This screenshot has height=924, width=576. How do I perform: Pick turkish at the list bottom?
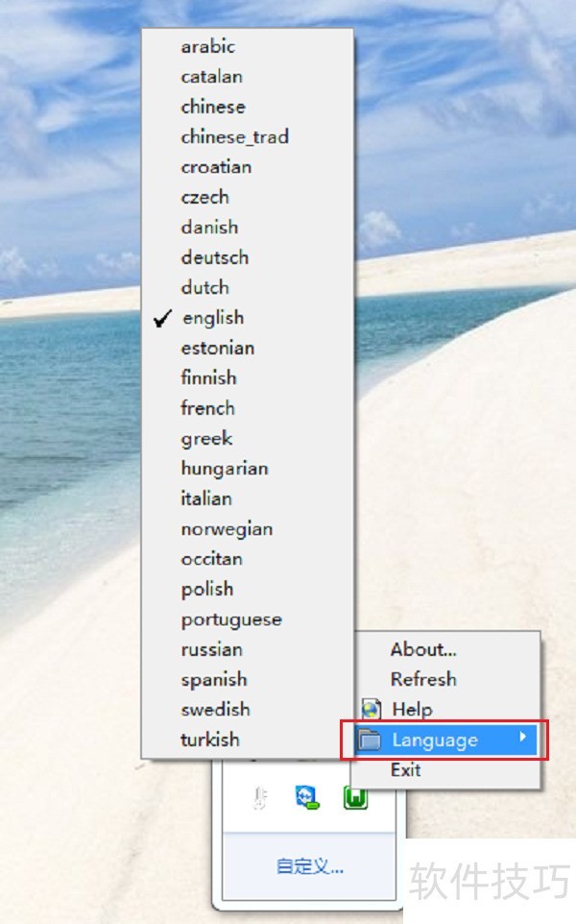click(210, 740)
